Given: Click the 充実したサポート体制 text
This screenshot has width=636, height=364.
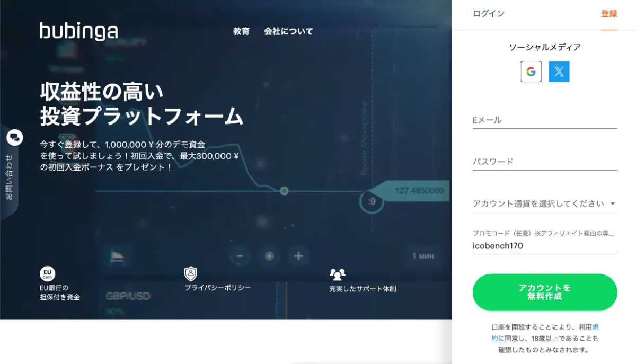Looking at the screenshot, I should [x=363, y=289].
